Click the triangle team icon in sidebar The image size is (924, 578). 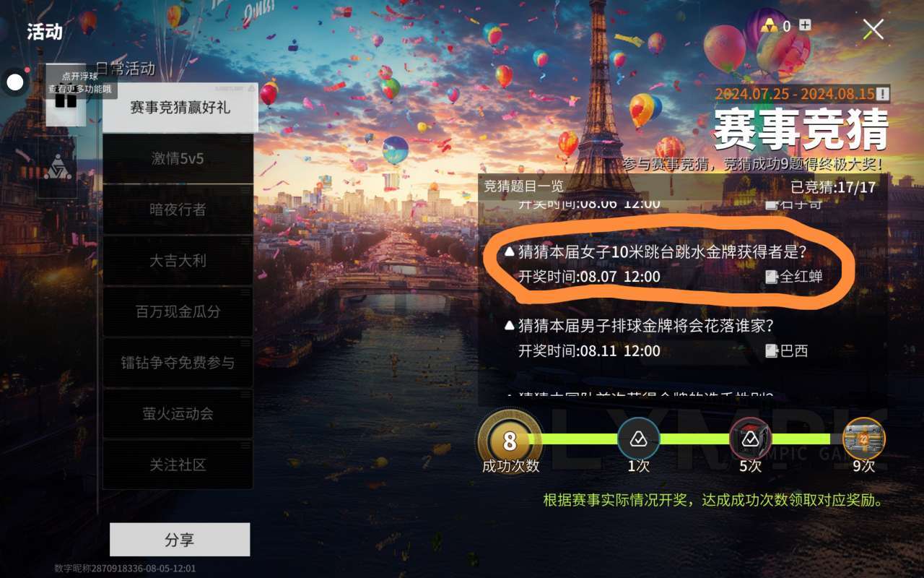point(57,168)
